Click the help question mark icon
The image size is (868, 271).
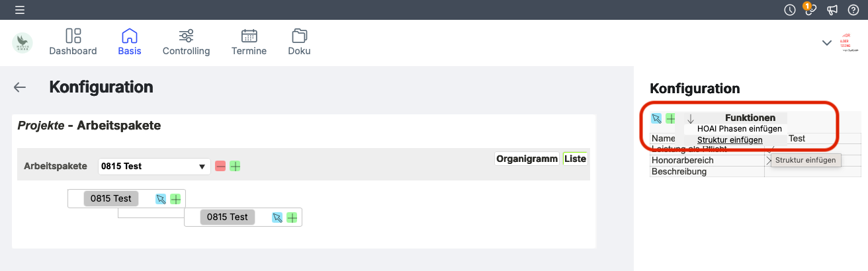tap(853, 10)
